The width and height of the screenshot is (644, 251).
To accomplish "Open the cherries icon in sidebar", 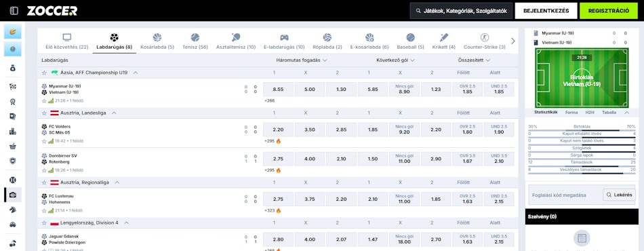I will [x=13, y=243].
